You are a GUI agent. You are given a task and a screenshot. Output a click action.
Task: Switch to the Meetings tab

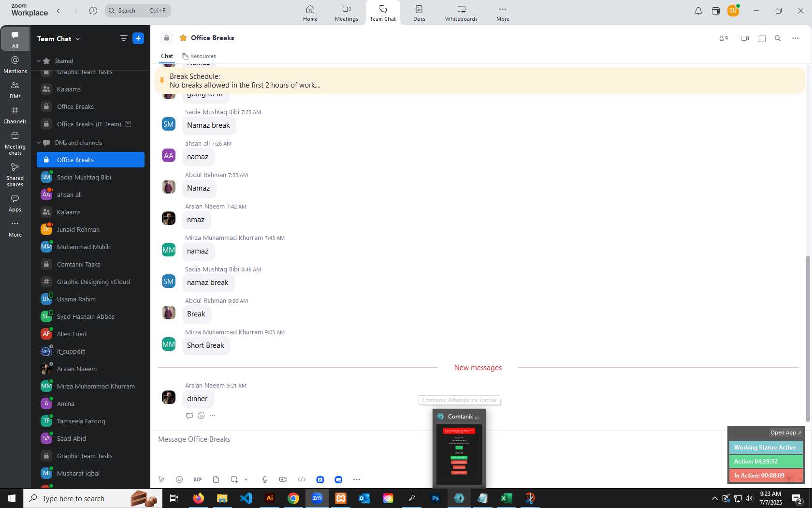(347, 13)
